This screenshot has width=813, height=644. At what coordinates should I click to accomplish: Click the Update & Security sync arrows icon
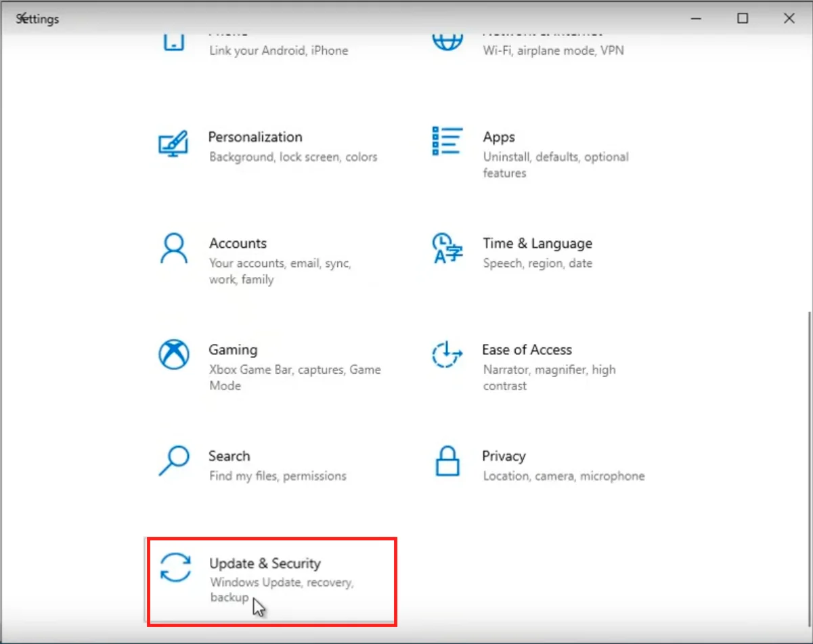175,567
